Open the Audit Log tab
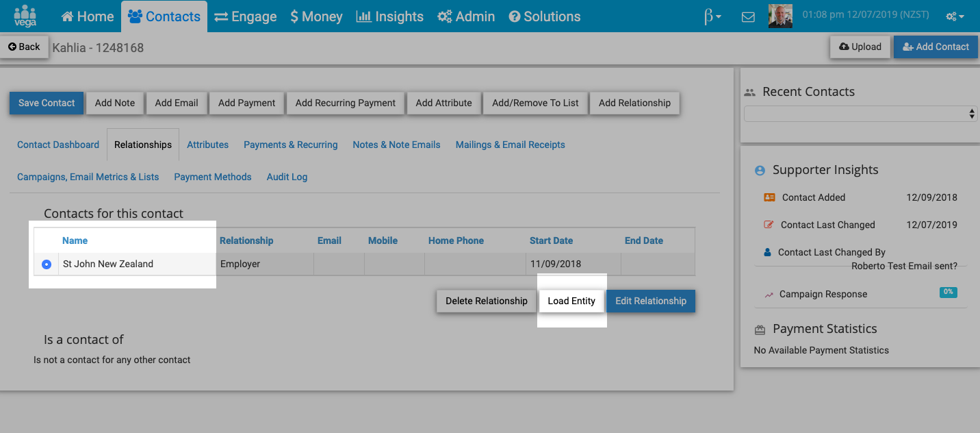 287,177
